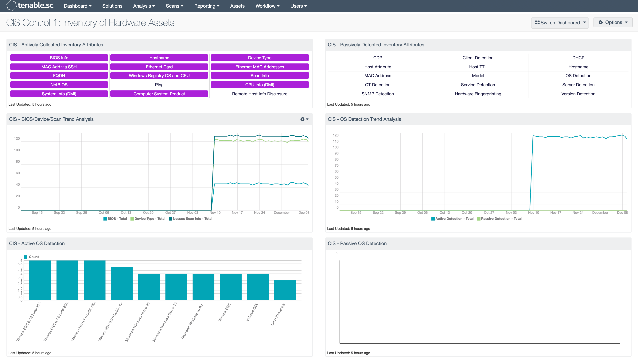Open the Solutions page
This screenshot has height=364, width=638.
click(x=112, y=6)
